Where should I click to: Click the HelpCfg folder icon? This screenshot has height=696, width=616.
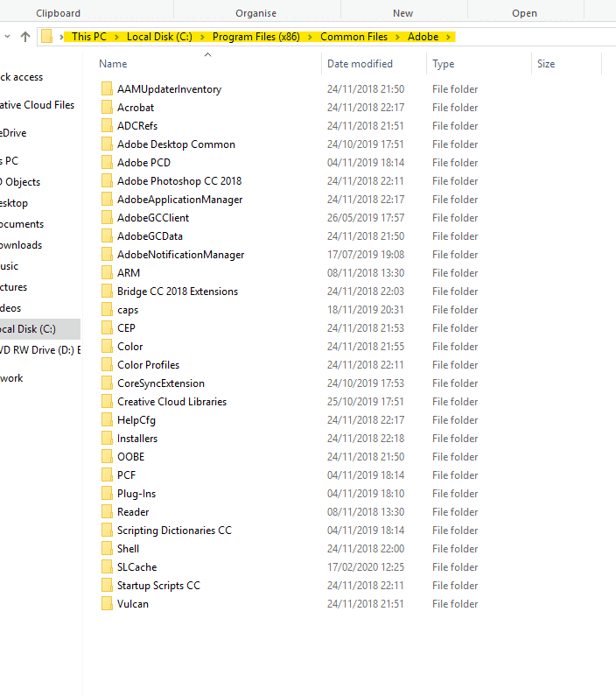click(107, 420)
